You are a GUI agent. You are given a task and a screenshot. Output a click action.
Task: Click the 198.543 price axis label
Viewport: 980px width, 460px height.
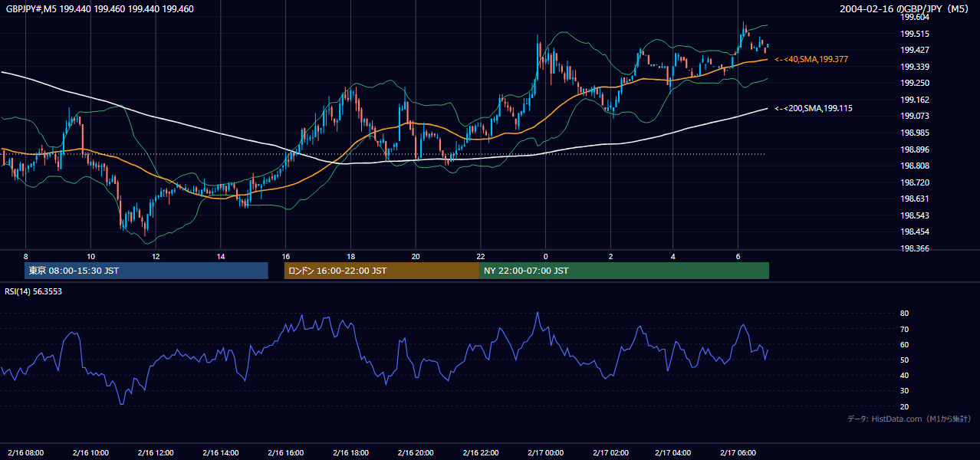914,215
